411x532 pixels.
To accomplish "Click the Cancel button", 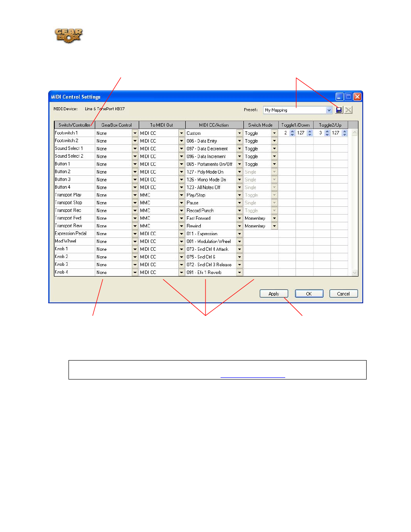I will [343, 294].
